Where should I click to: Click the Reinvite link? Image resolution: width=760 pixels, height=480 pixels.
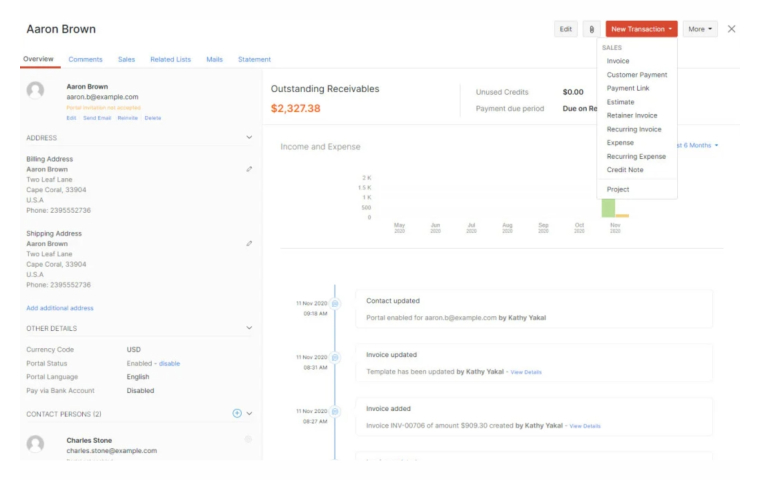(x=127, y=118)
